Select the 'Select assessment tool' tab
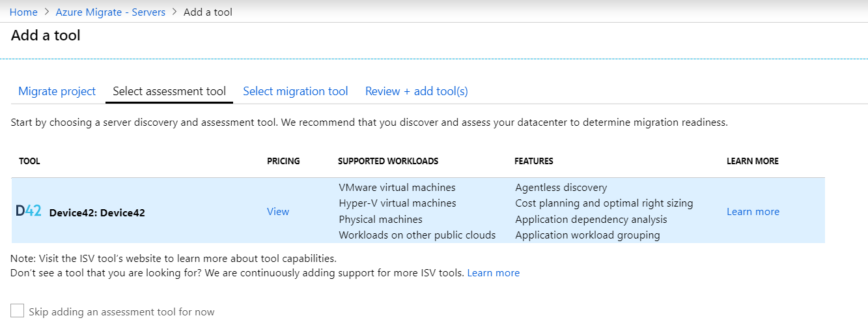 coord(169,91)
